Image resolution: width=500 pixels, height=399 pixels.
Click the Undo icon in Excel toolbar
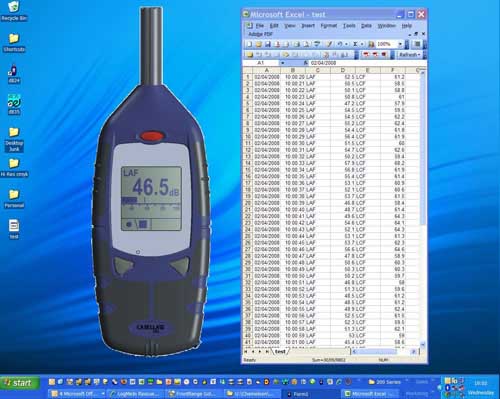[x=340, y=44]
